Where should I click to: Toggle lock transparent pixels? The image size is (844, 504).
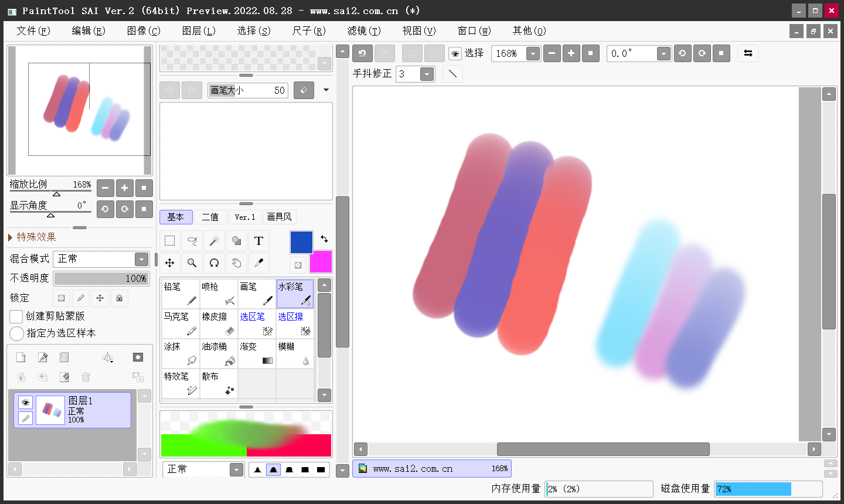[x=62, y=298]
